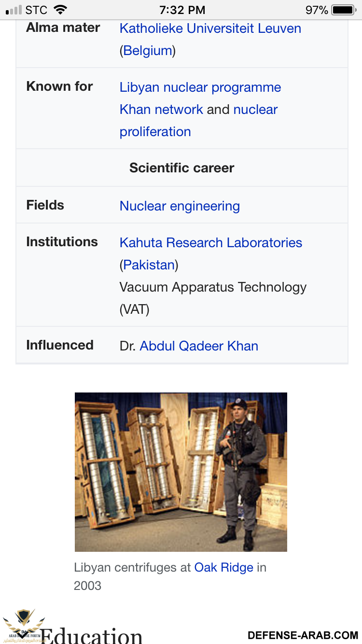Open the Abdul Qadeer Khan link

point(199,346)
